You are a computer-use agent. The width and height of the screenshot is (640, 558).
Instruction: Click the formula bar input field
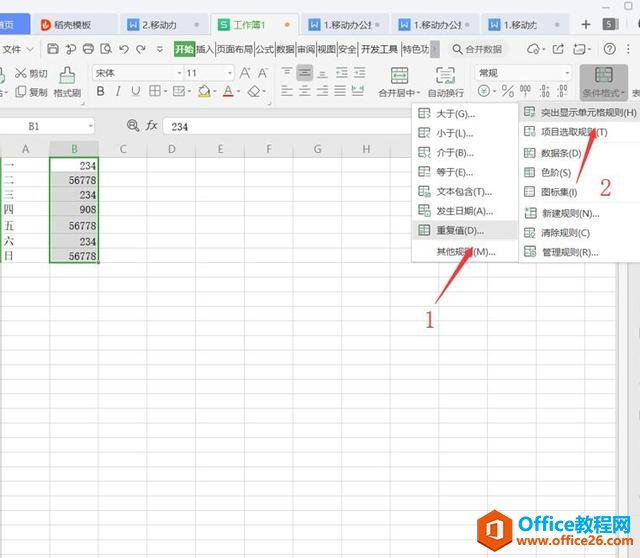[288, 127]
